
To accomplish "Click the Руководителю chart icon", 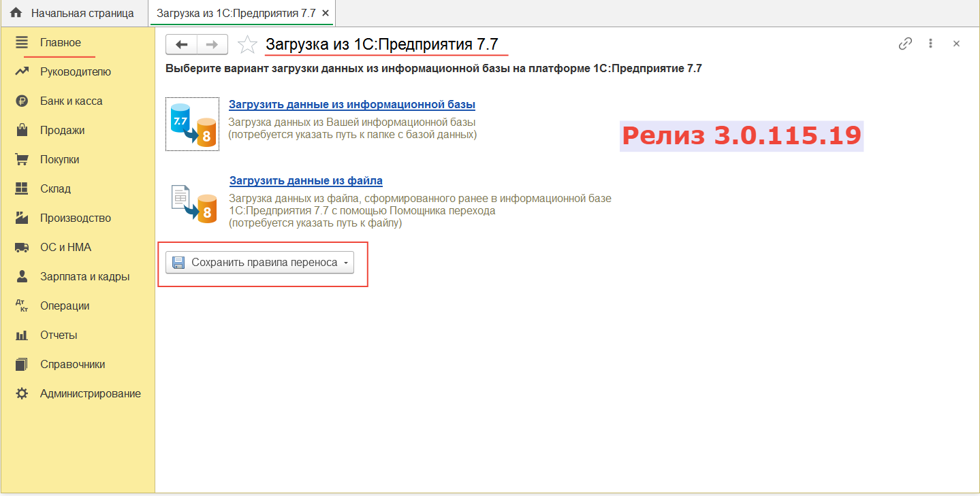I will (x=22, y=72).
